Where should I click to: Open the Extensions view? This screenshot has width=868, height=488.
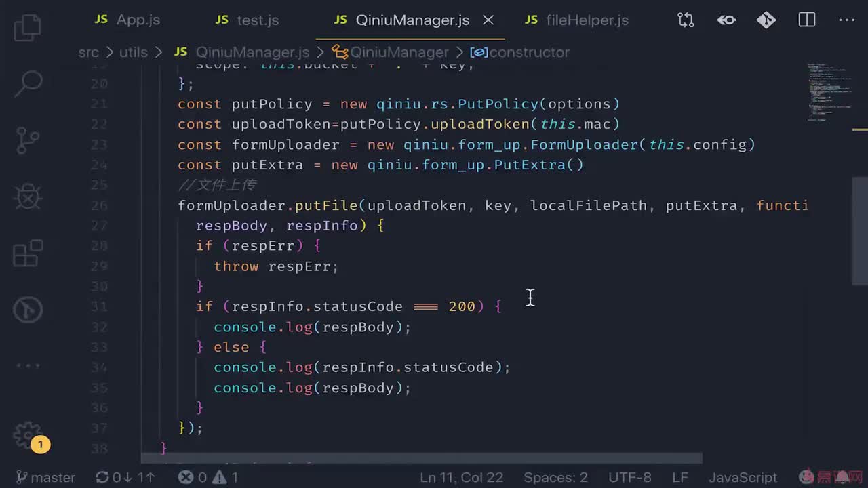28,253
